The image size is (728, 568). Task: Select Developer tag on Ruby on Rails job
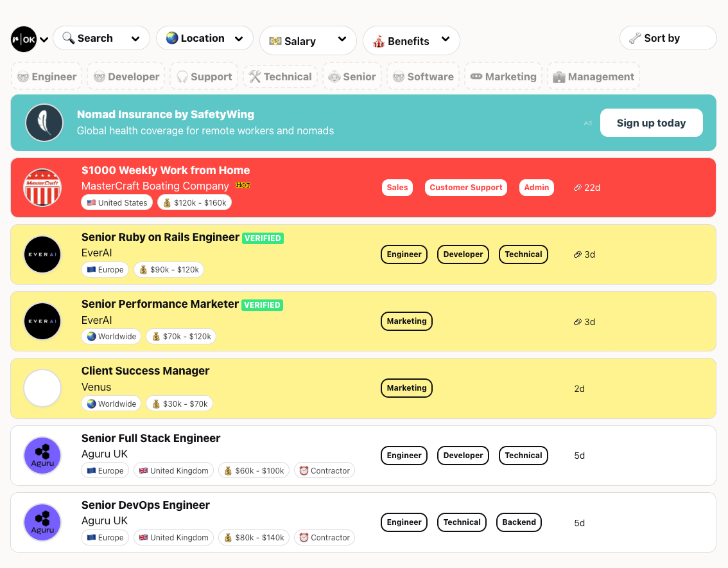pyautogui.click(x=463, y=254)
